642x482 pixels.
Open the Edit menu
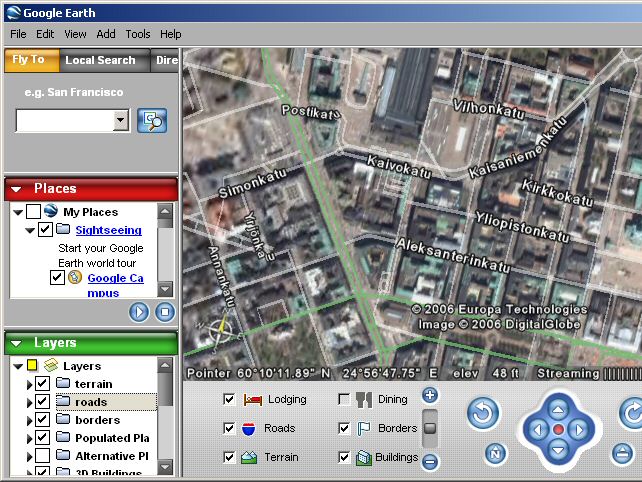[45, 34]
